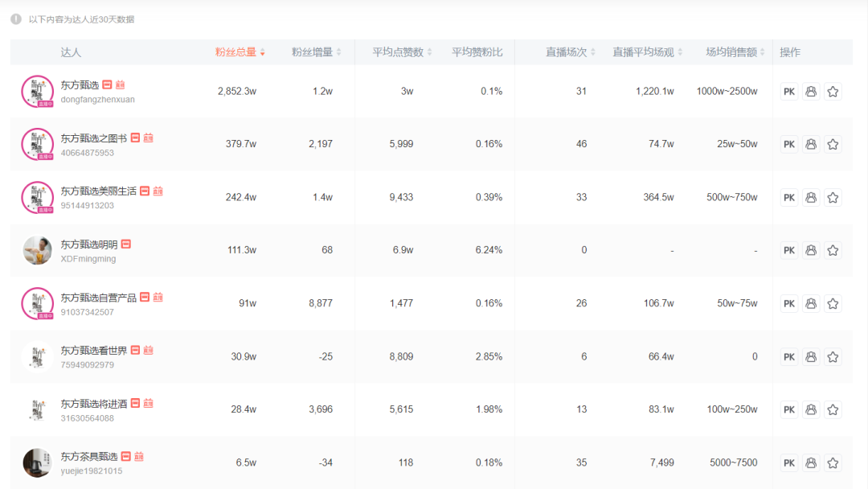Sort by 场均销售额 column
The width and height of the screenshot is (868, 489).
pos(735,52)
